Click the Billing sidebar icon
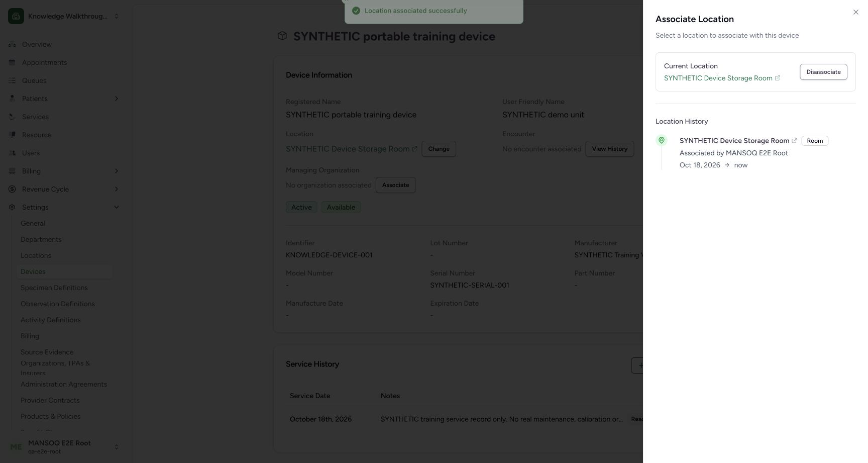The image size is (868, 463). (x=12, y=171)
